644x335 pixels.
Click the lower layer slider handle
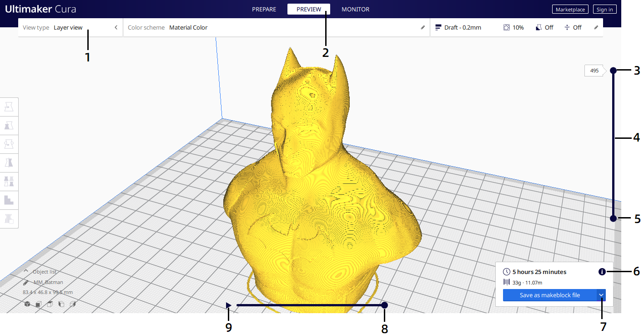613,218
